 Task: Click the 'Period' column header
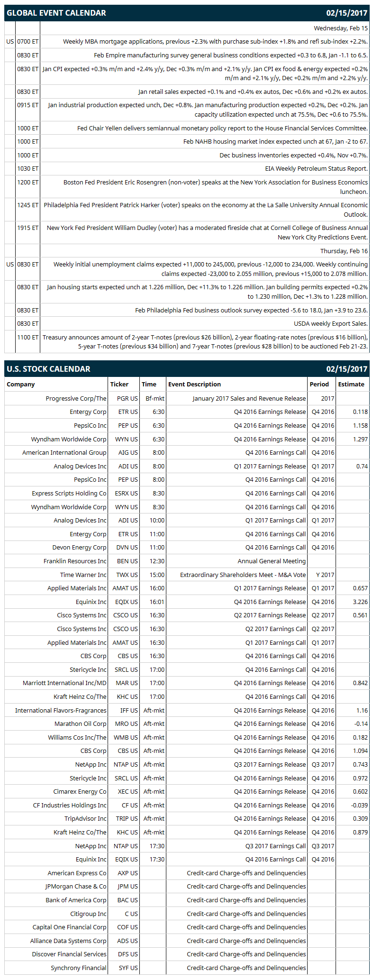(x=319, y=385)
